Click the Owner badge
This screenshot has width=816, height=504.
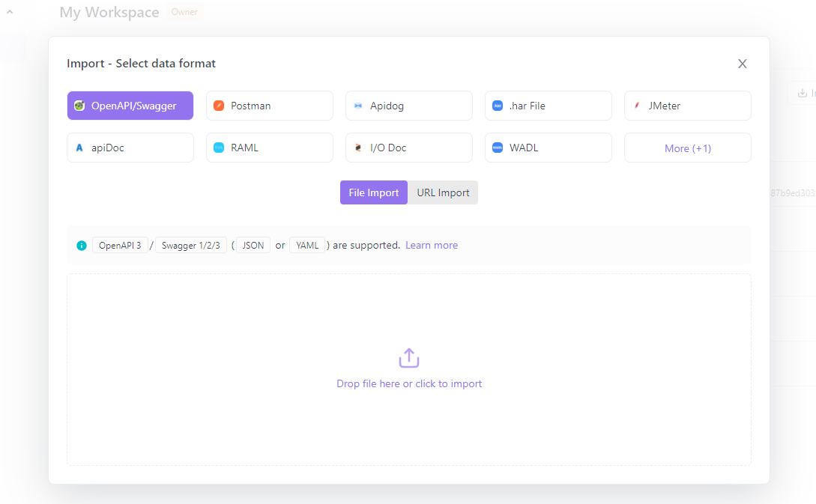tap(184, 12)
